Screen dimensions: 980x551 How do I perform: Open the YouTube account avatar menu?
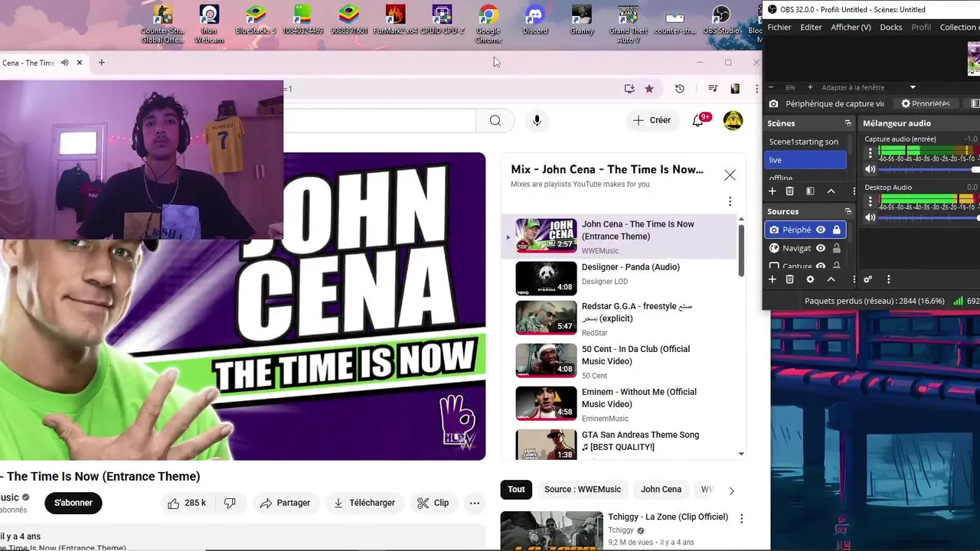[x=733, y=120]
